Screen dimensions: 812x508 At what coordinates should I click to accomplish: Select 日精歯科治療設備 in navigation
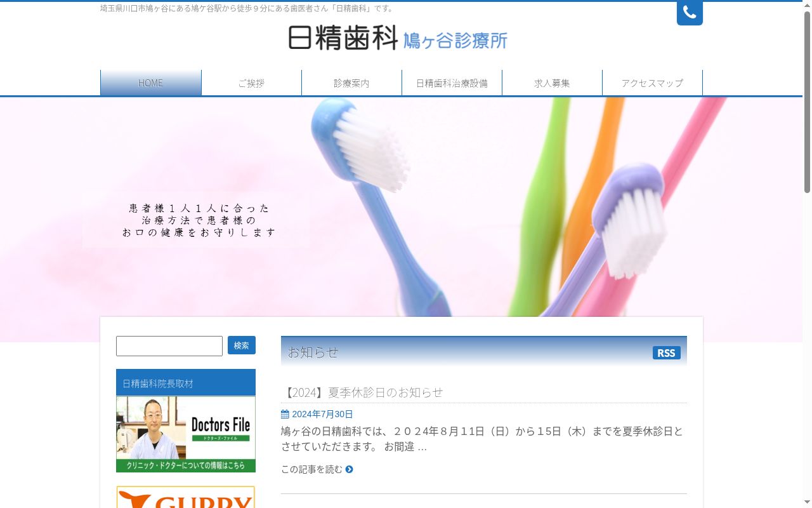(452, 83)
